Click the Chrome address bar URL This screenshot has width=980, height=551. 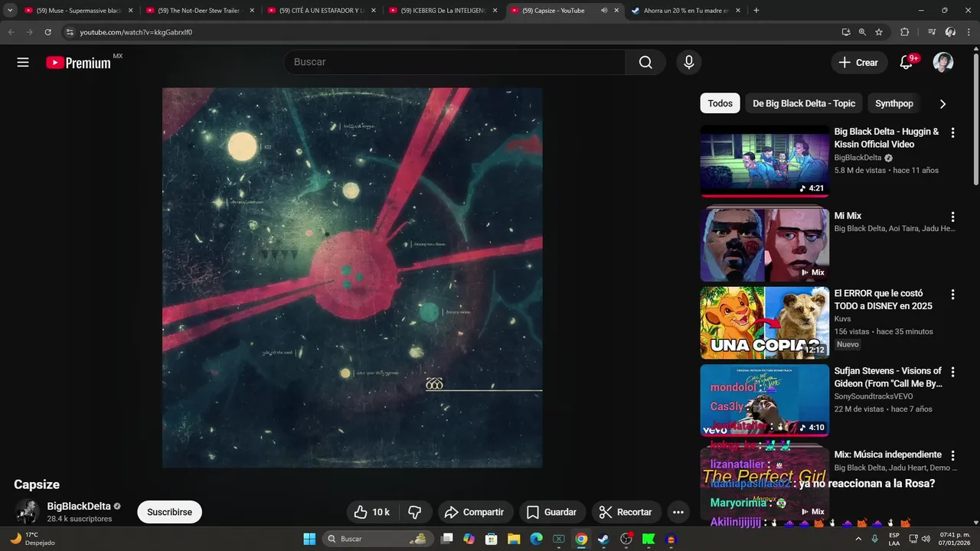click(x=136, y=32)
